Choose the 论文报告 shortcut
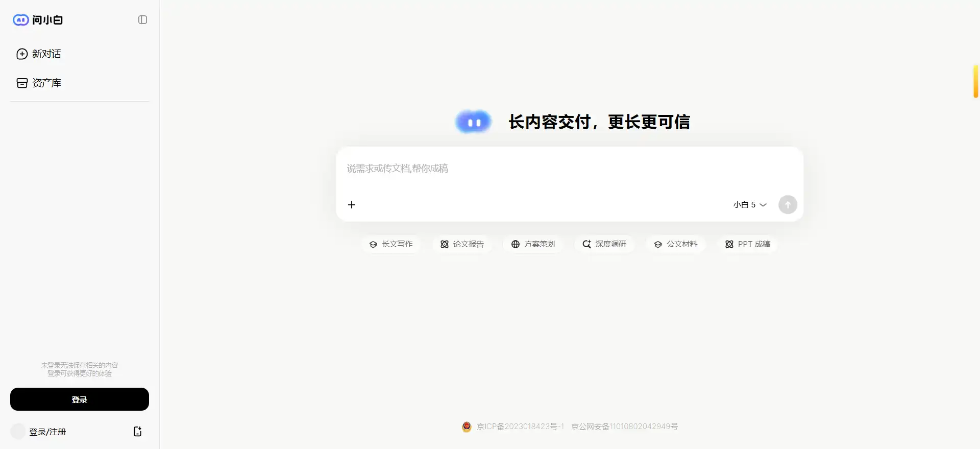The height and width of the screenshot is (449, 980). tap(462, 244)
